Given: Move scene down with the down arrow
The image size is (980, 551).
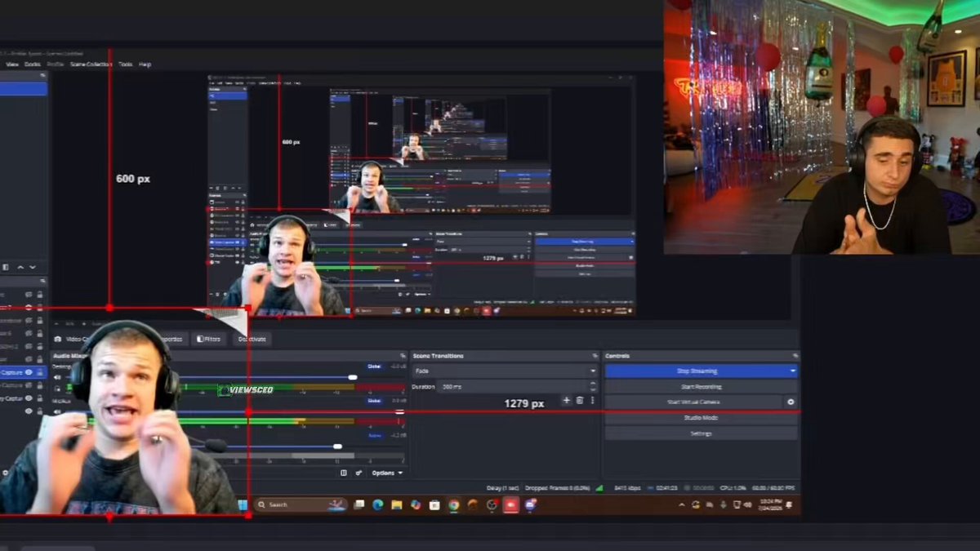Looking at the screenshot, I should (x=33, y=267).
